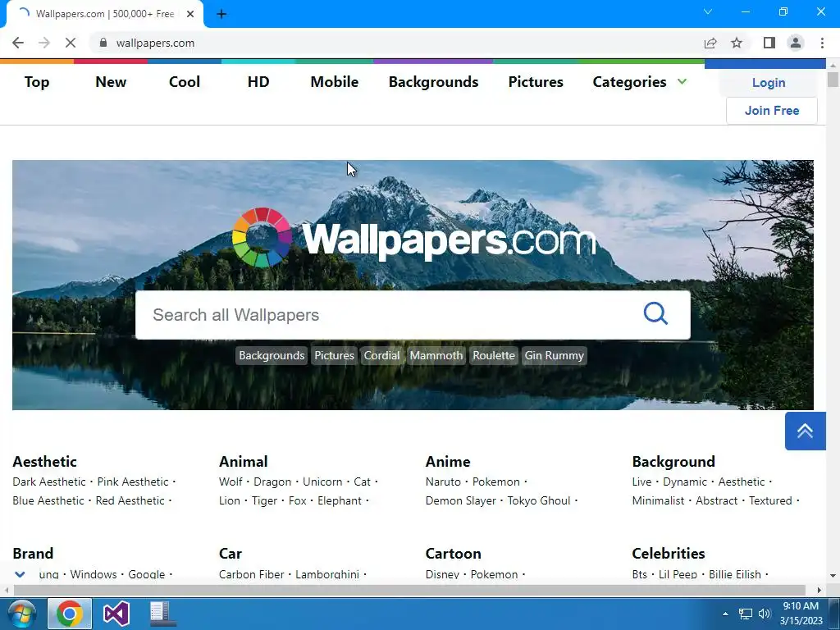
Task: Open the Minimalist link
Action: point(659,501)
